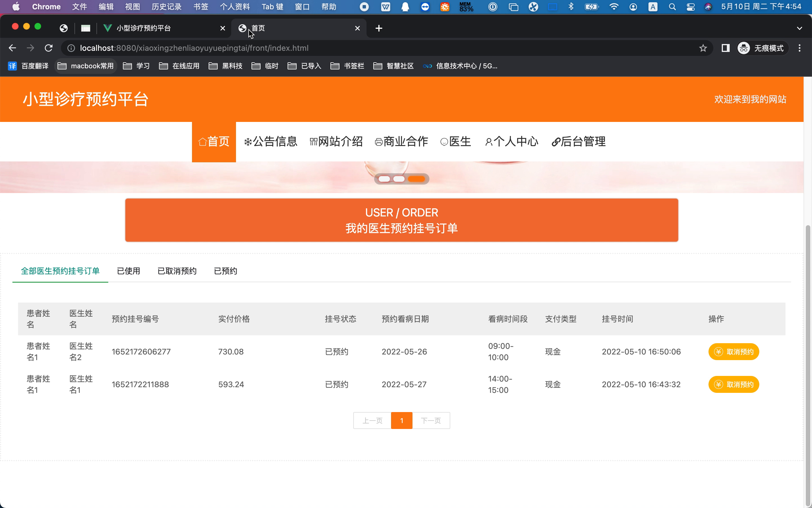Open 公告信息 navigation item
This screenshot has width=812, height=508.
pos(270,142)
